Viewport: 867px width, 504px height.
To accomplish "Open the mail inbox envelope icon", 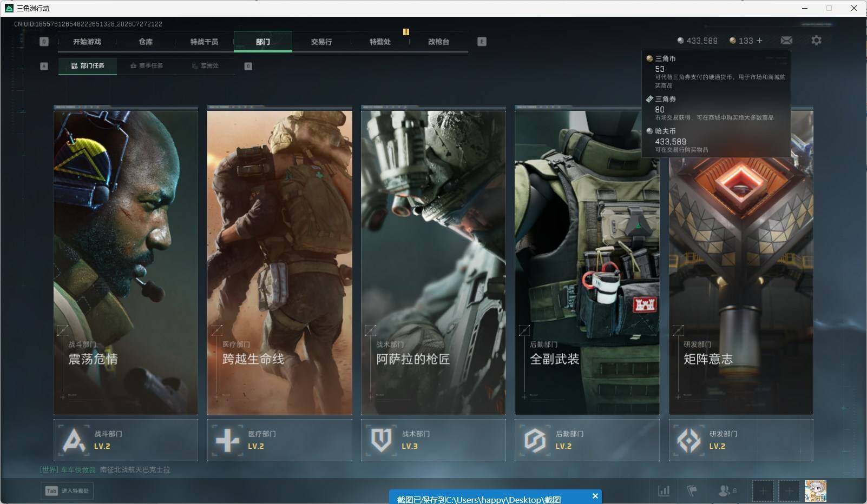I will tap(786, 41).
